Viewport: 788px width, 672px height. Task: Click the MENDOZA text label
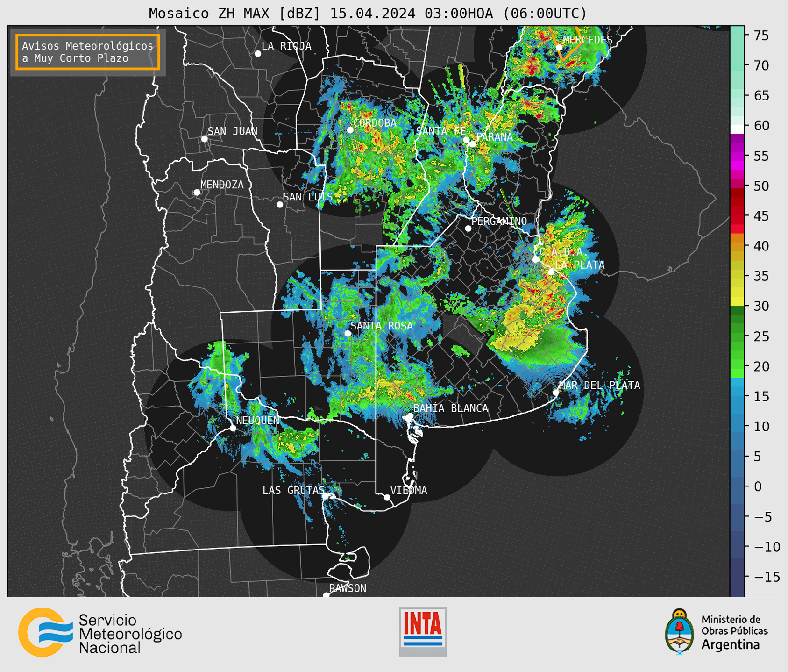222,185
